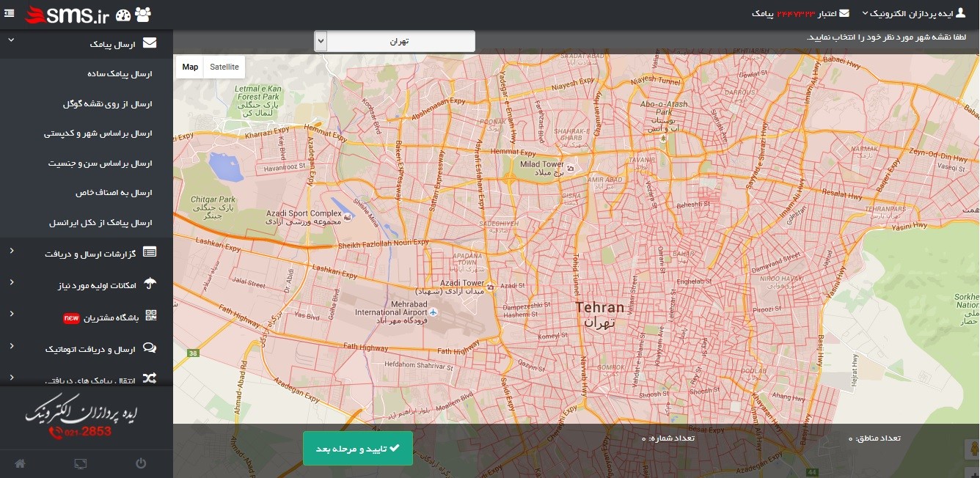Open the city selector showing تهران
This screenshot has width=980, height=478.
coord(395,41)
